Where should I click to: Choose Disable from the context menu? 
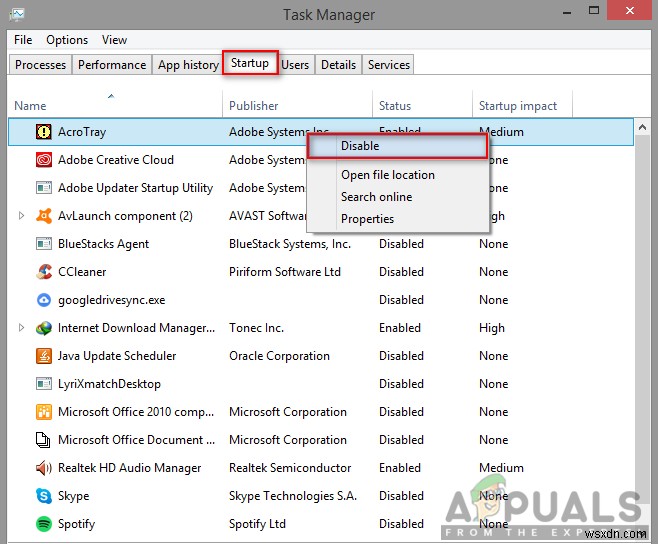pyautogui.click(x=397, y=146)
